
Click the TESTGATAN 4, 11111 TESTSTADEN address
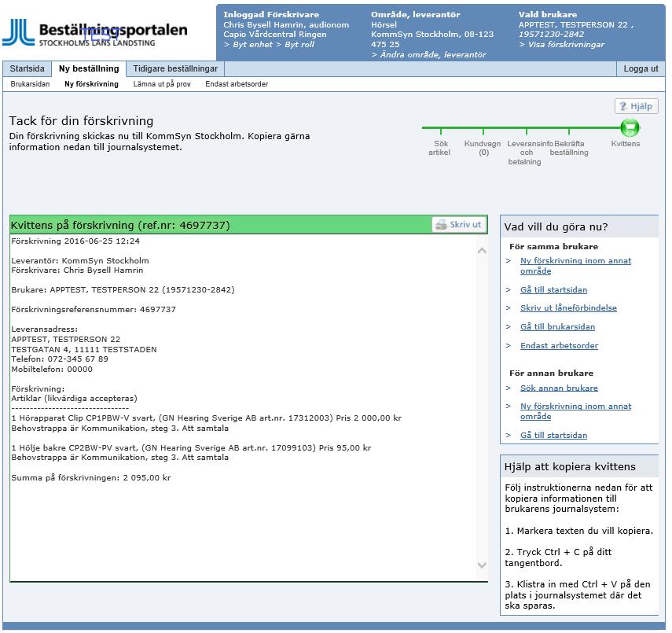pos(84,349)
